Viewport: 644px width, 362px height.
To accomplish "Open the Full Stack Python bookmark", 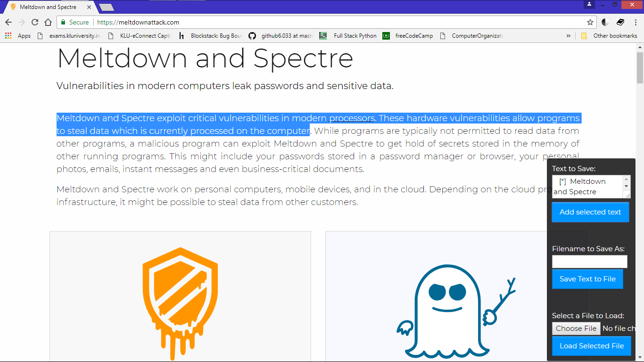I will coord(348,35).
